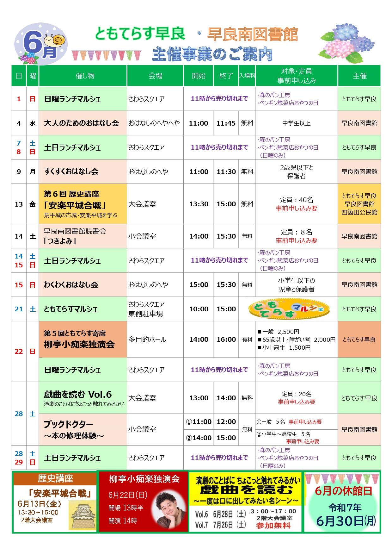This screenshot has width=392, height=555.
Task: Click the hydrangea flower illustration
Action: point(347,43)
